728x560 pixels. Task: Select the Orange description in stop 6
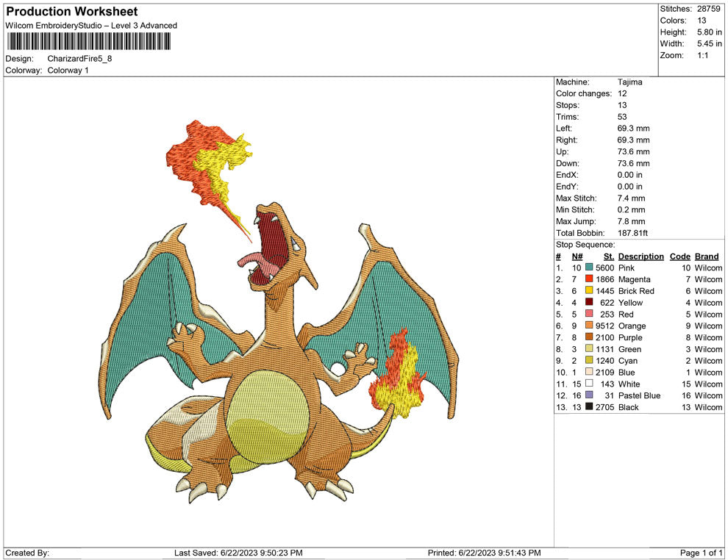[x=632, y=326]
